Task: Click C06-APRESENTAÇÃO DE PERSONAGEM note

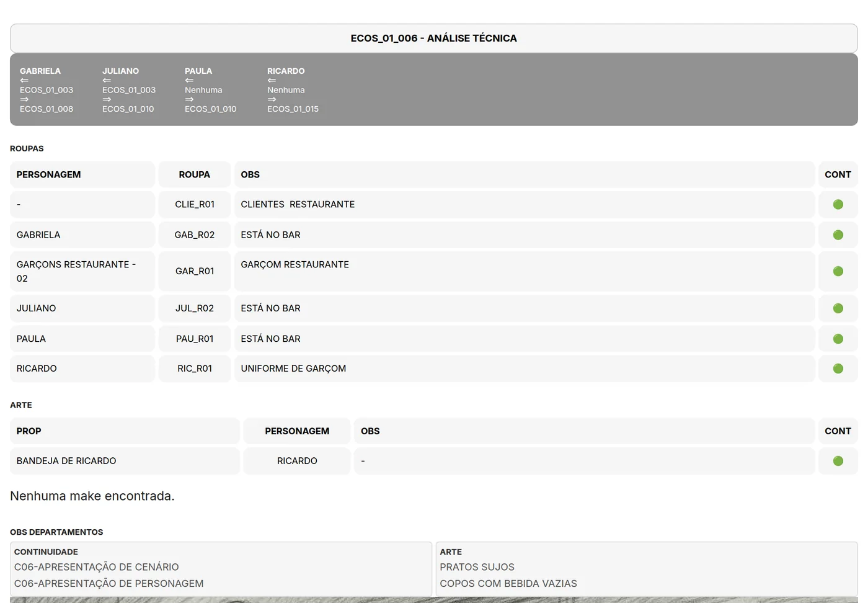Action: (108, 584)
